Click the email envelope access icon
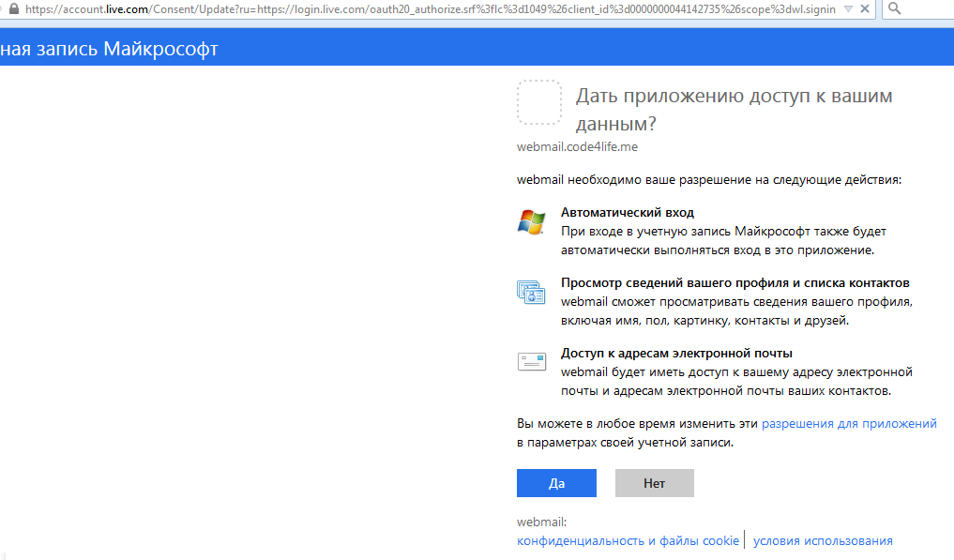This screenshot has width=954, height=560. 532,361
